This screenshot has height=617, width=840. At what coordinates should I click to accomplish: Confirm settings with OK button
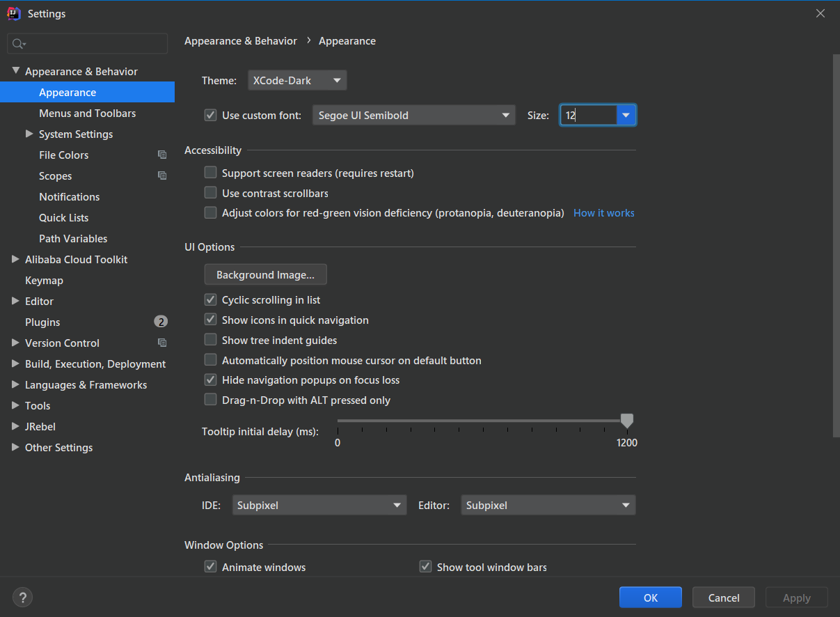click(x=651, y=598)
